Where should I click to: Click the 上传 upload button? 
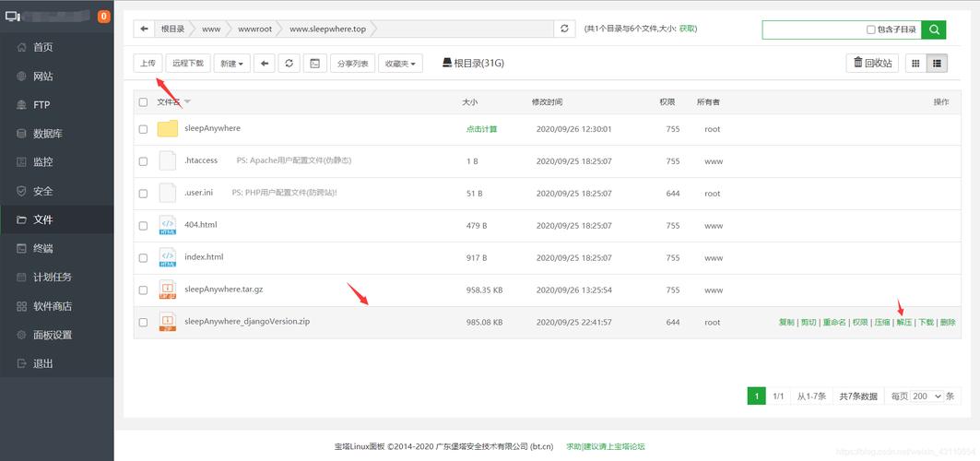click(148, 63)
